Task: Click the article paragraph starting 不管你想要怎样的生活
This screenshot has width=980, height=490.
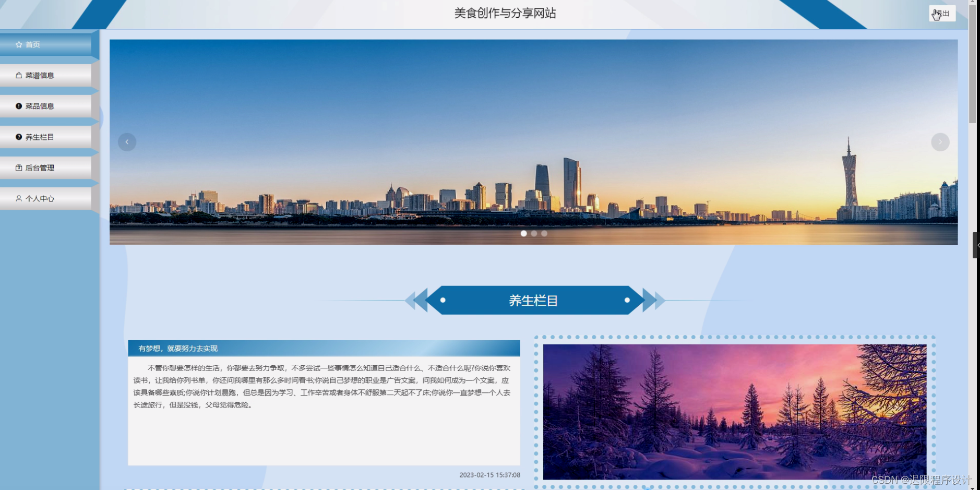Action: click(x=322, y=386)
